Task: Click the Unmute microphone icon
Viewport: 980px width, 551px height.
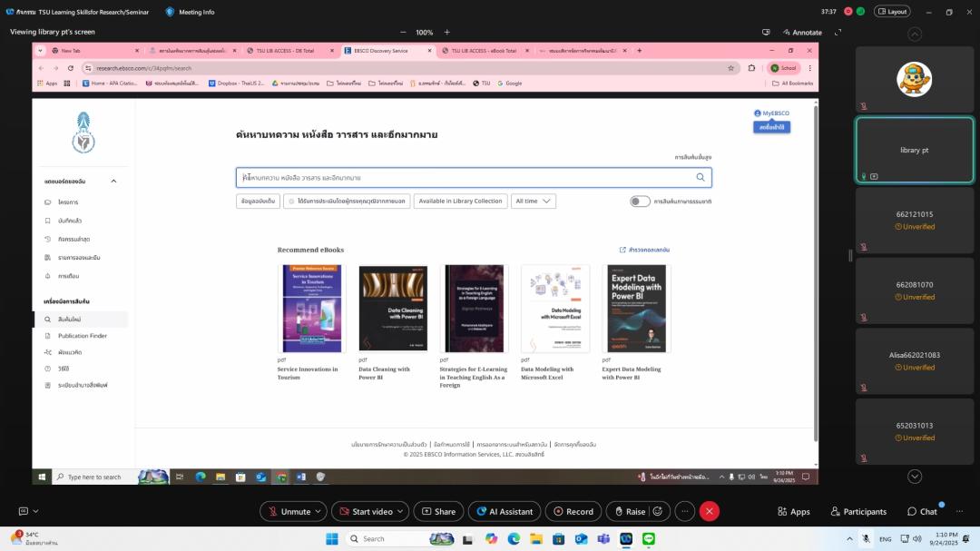Action: [x=271, y=512]
